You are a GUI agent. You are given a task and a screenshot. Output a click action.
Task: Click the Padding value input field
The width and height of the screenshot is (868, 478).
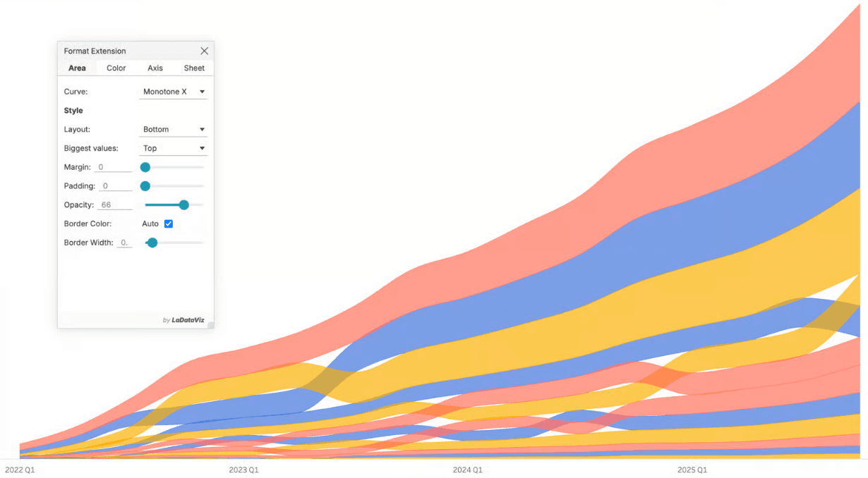116,186
